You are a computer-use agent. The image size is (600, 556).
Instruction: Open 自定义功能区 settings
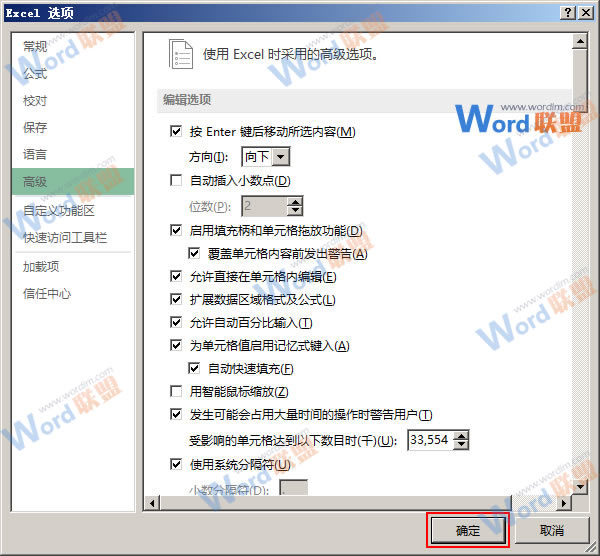(59, 210)
